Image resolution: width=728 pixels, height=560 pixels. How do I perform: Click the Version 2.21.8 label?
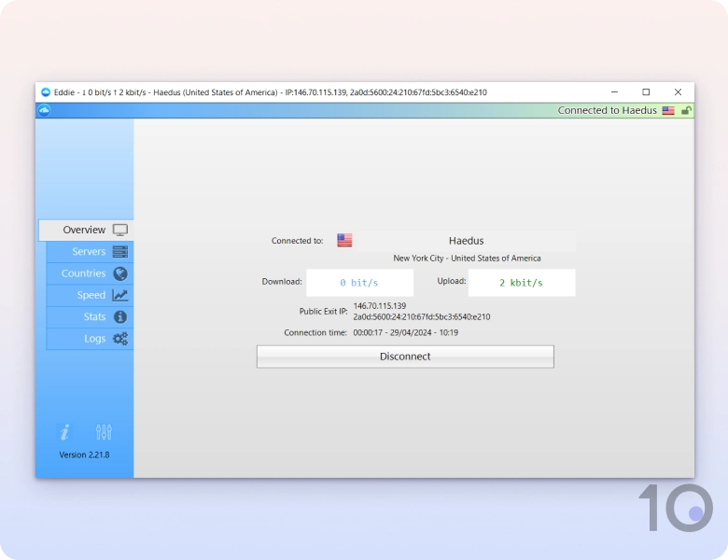tap(84, 455)
